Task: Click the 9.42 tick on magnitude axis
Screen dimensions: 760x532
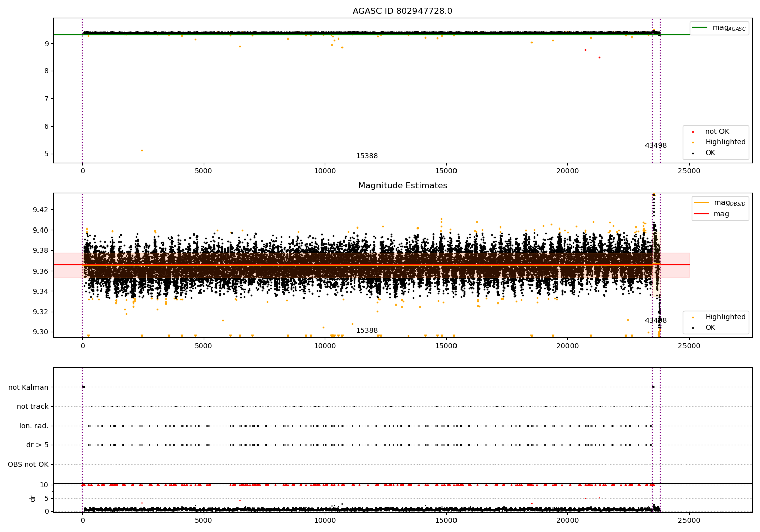Action: (x=41, y=210)
